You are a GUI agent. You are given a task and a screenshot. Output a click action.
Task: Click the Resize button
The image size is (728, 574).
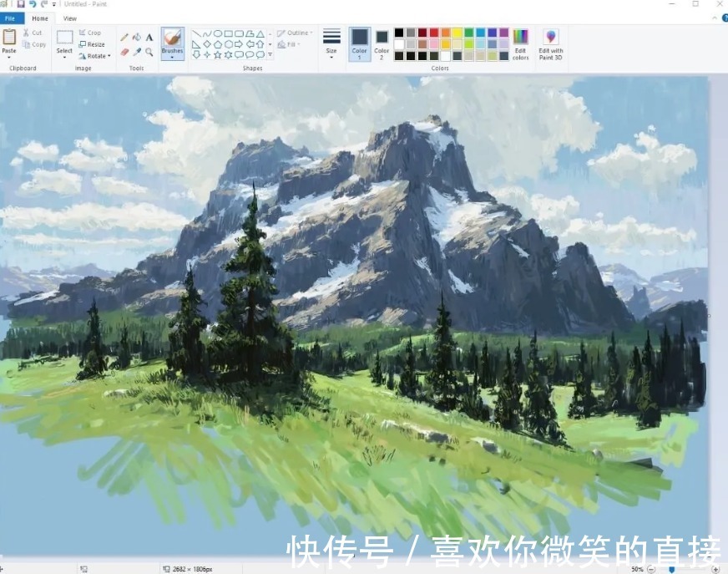pos(94,44)
